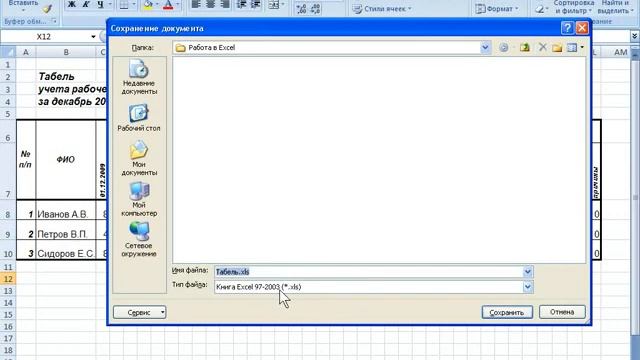Click the Сохранить save button
The height and width of the screenshot is (360, 640).
[507, 312]
